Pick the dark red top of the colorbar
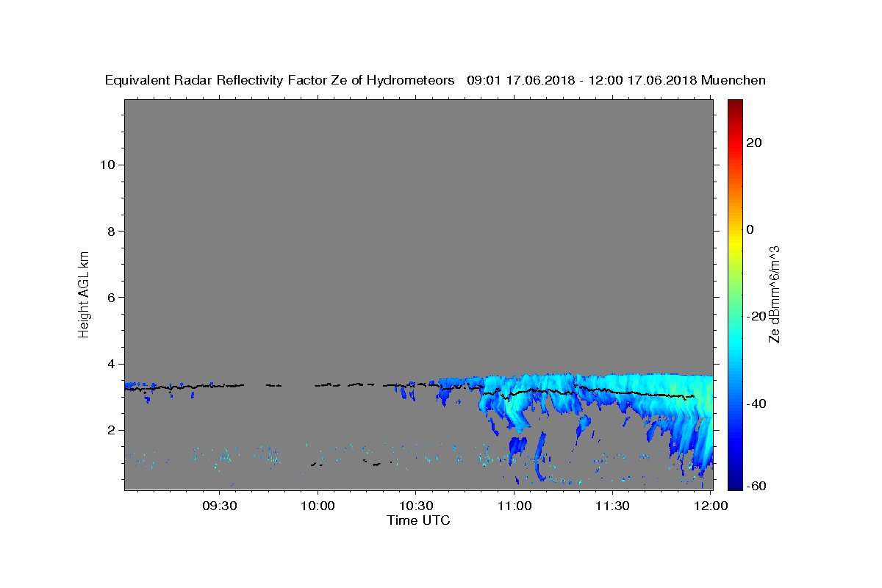 (736, 104)
